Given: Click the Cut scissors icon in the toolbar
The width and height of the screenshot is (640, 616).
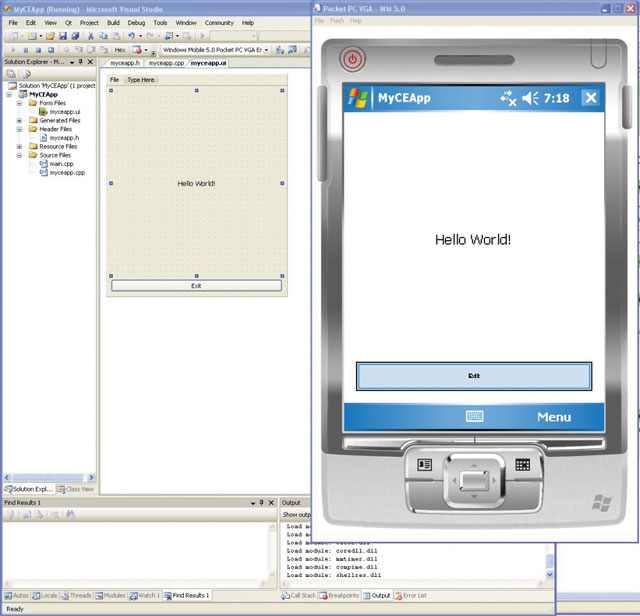Looking at the screenshot, I should pos(90,35).
